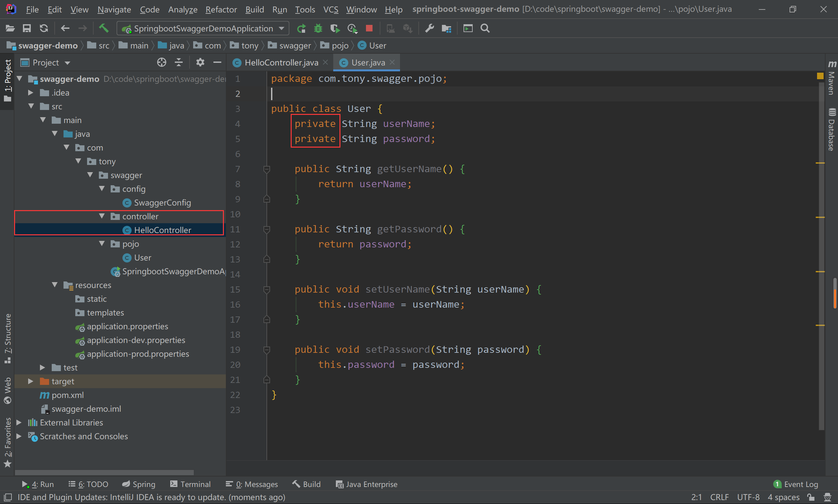Collapse the src folder
This screenshot has height=504, width=838.
click(x=31, y=106)
